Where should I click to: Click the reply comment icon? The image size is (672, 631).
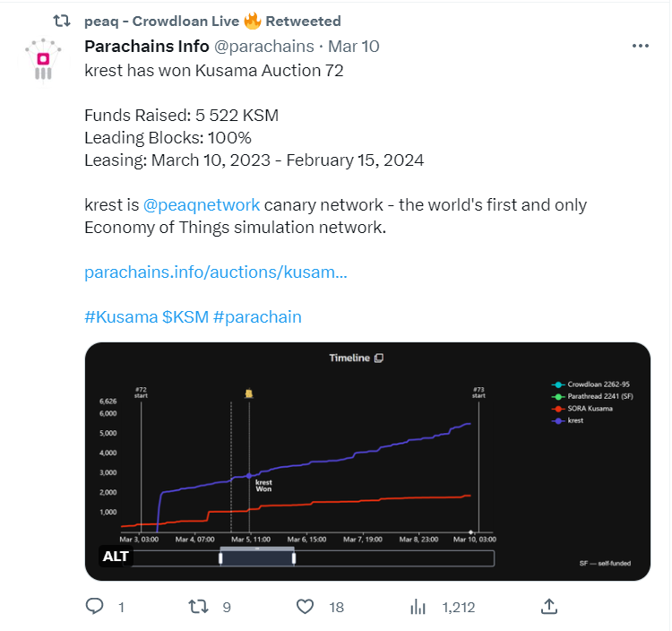pos(96,607)
